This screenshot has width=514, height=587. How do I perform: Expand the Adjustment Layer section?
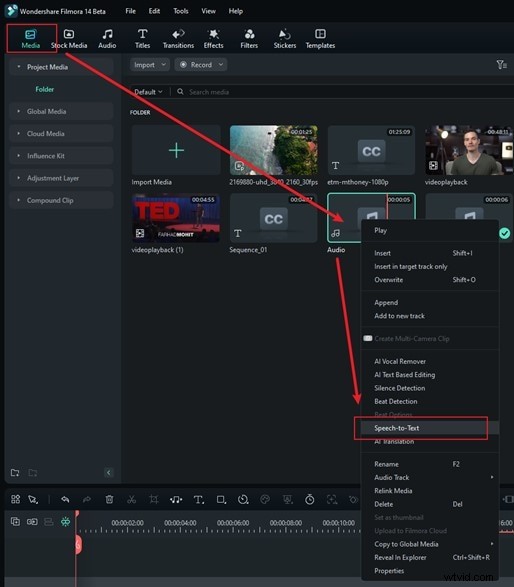[x=61, y=178]
